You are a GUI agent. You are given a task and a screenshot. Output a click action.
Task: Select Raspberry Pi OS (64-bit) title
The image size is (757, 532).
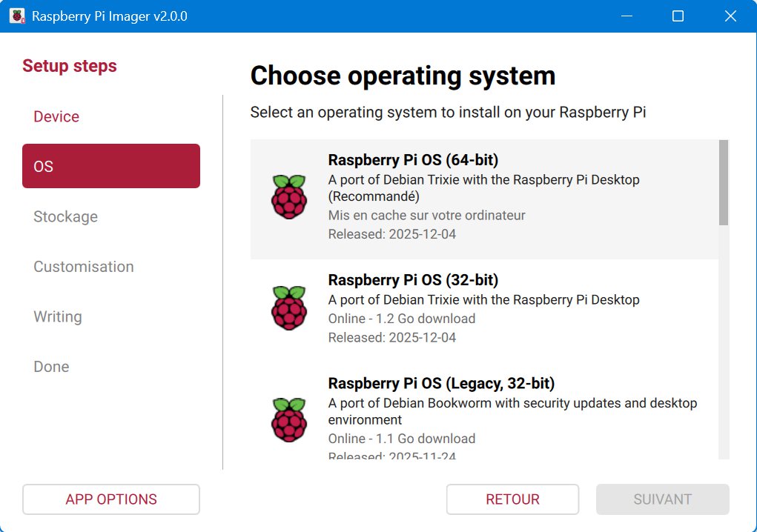click(x=413, y=160)
